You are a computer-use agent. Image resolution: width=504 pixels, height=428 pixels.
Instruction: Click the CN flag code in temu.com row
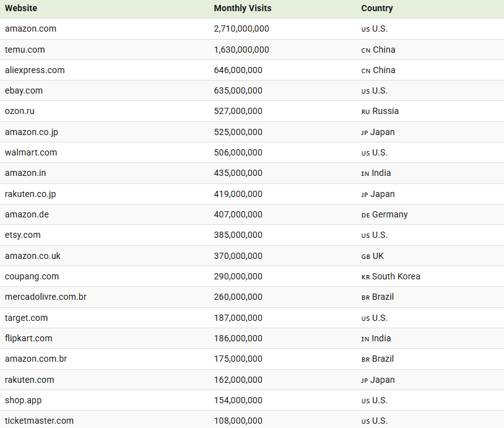click(x=365, y=50)
